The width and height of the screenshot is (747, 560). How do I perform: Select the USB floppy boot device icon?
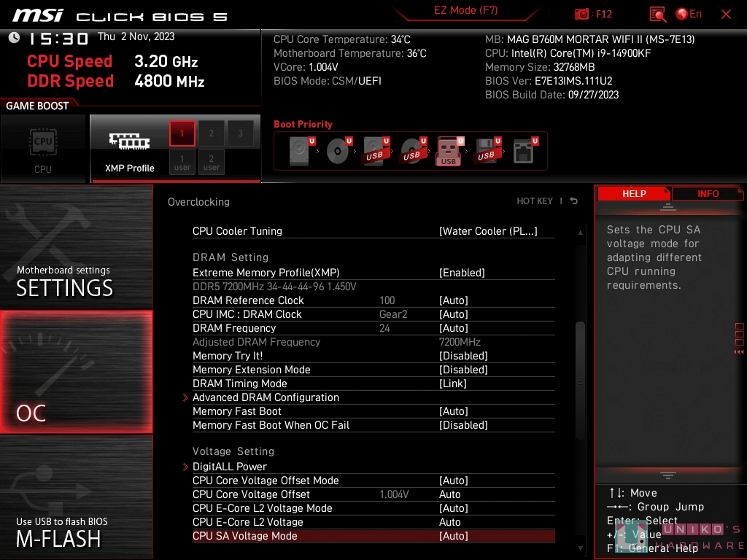[x=487, y=150]
